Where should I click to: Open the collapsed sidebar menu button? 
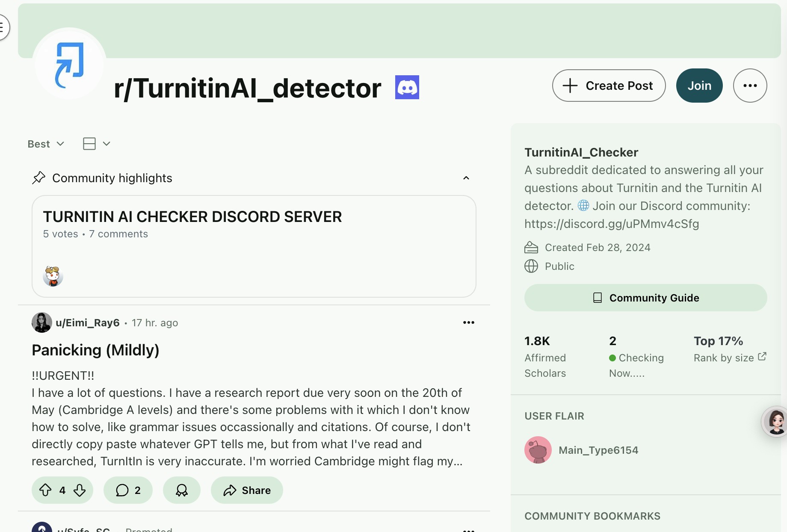(x=3, y=27)
